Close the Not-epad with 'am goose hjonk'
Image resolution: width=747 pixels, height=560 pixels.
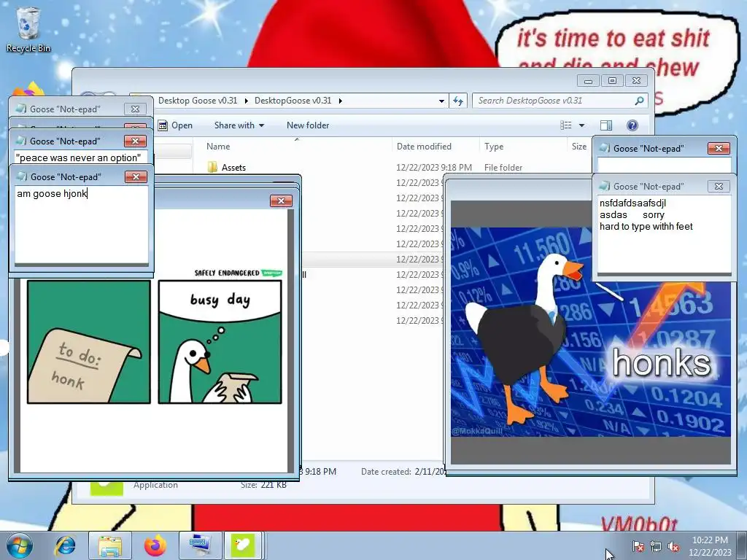pyautogui.click(x=136, y=176)
